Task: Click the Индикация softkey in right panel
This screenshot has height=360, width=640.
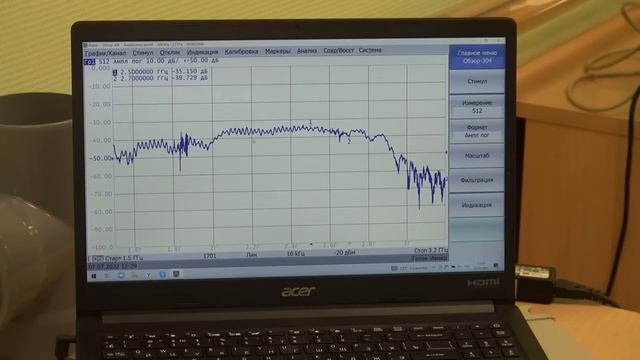Action: [477, 205]
